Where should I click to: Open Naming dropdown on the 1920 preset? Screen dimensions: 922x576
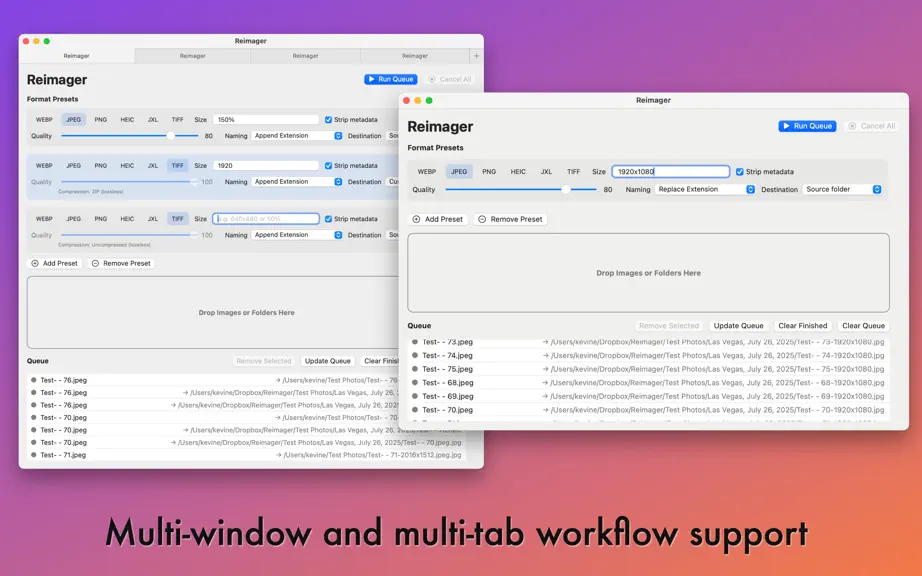click(297, 182)
